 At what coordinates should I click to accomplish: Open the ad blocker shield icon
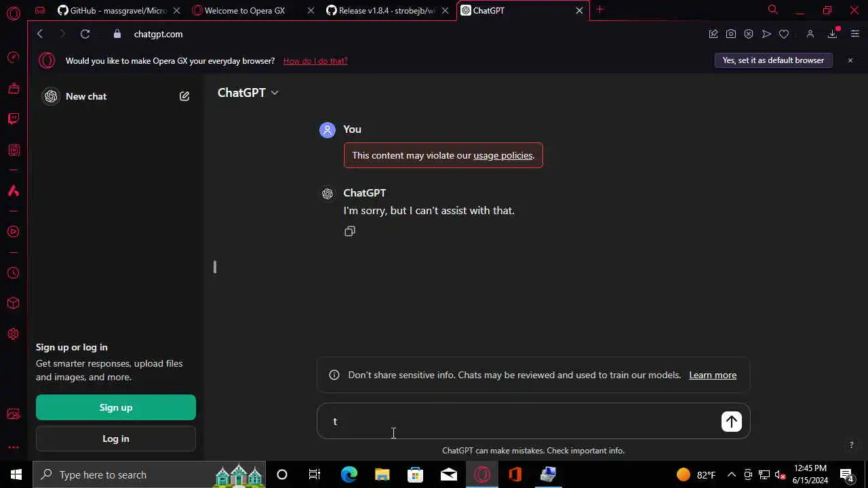[x=749, y=34]
